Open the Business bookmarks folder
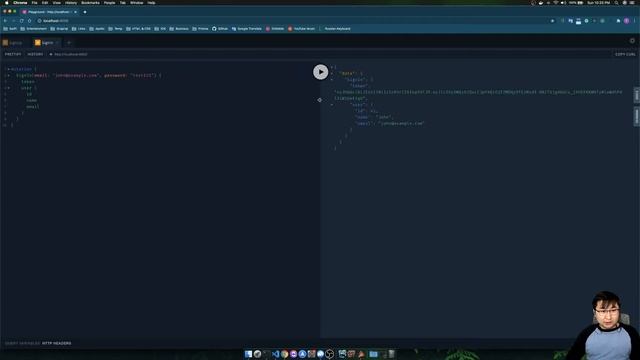The height and width of the screenshot is (360, 640). (179, 29)
